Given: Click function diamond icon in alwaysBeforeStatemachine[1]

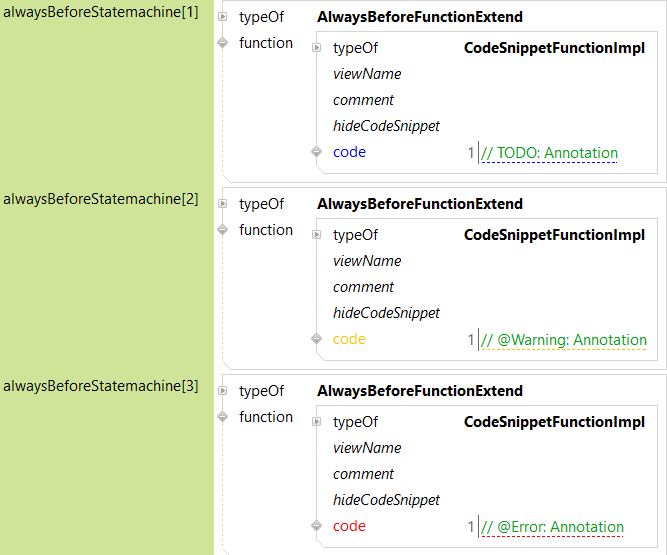Looking at the screenshot, I should [222, 43].
